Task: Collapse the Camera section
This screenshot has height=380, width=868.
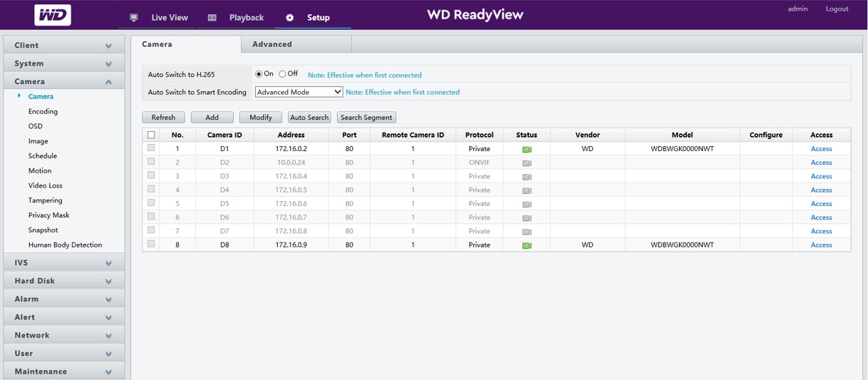Action: coord(64,81)
